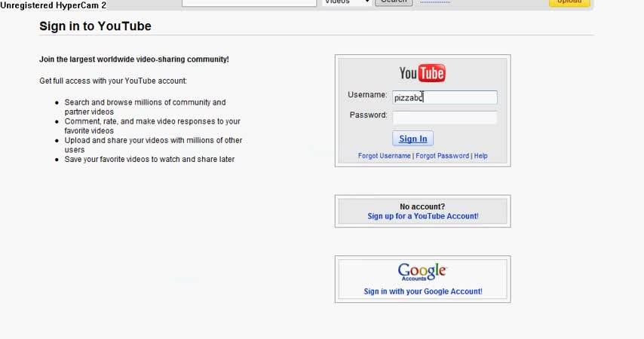
Task: Open the Forgot Password link
Action: 443,156
